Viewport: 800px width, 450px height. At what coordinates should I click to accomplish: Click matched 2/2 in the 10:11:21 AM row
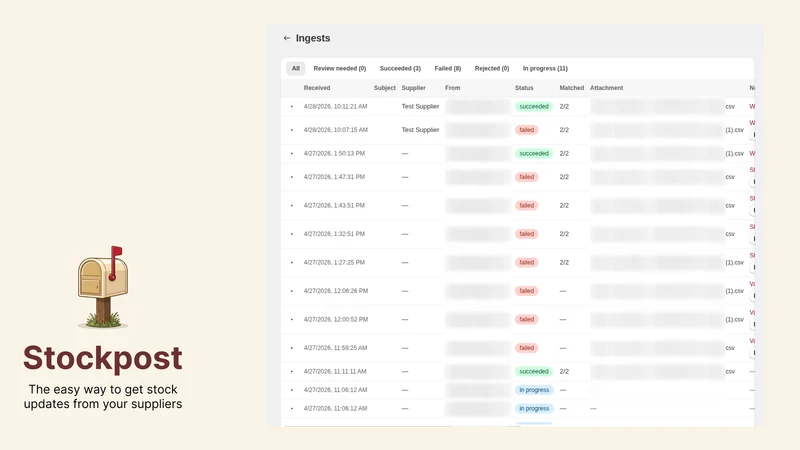point(564,107)
